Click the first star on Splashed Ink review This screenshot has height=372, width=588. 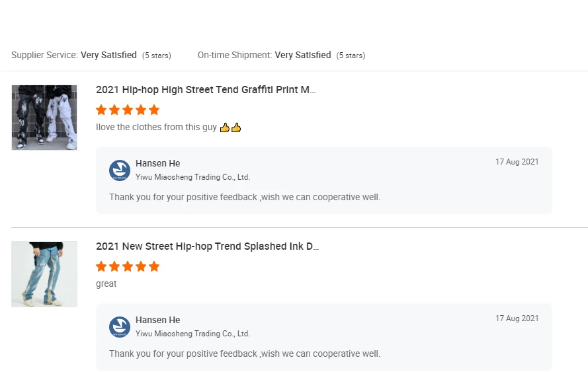click(101, 266)
